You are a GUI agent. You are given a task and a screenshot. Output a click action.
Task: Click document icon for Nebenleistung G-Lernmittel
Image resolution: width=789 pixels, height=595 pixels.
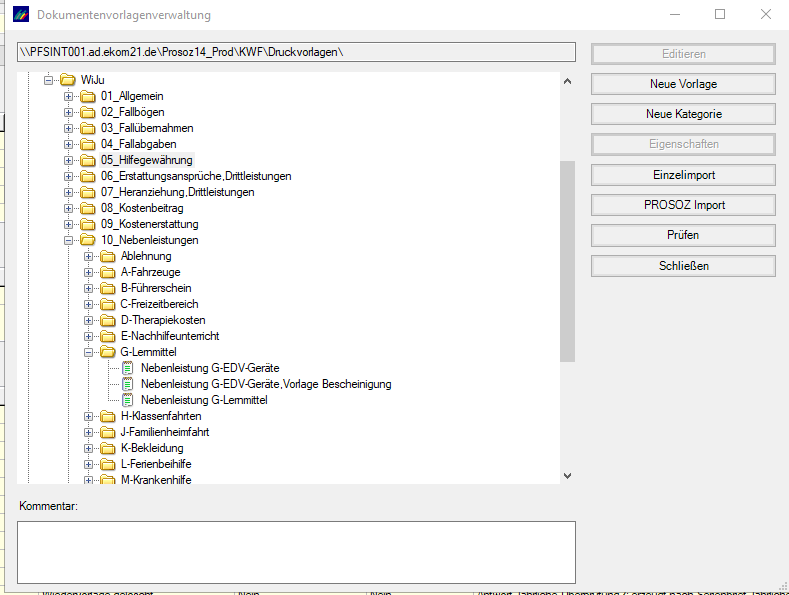click(127, 400)
